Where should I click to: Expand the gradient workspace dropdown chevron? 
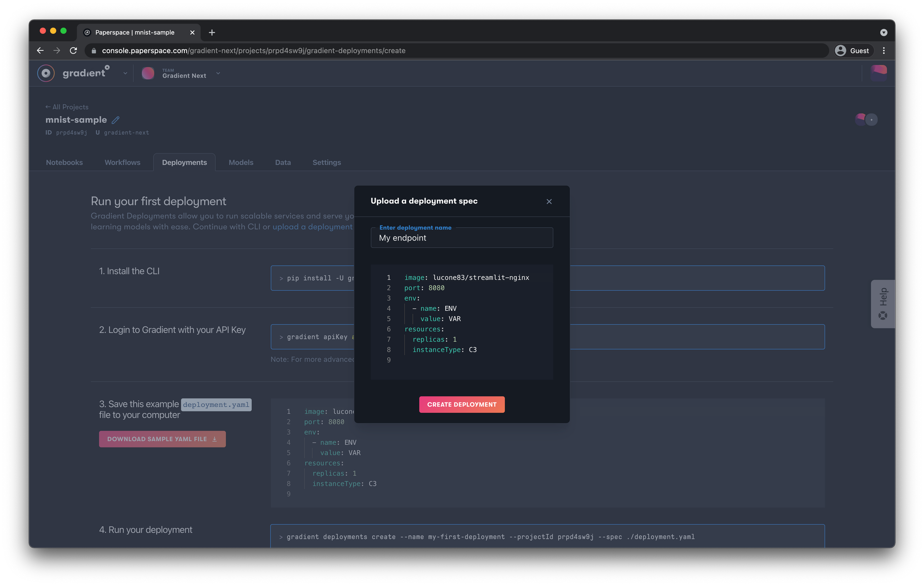(125, 73)
